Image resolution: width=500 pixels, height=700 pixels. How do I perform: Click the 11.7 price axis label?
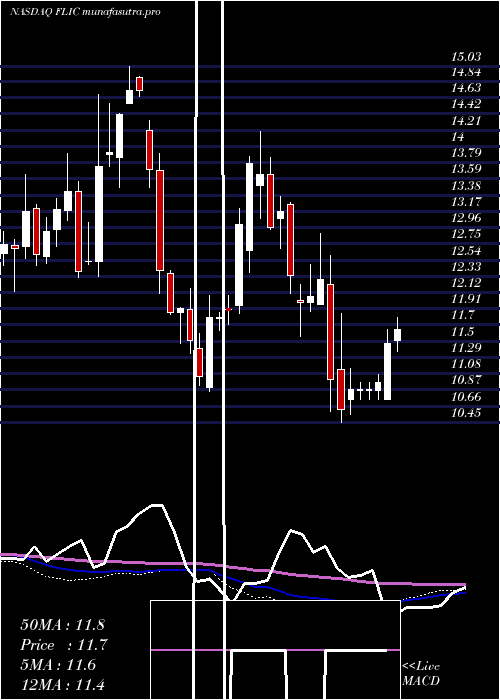point(462,315)
